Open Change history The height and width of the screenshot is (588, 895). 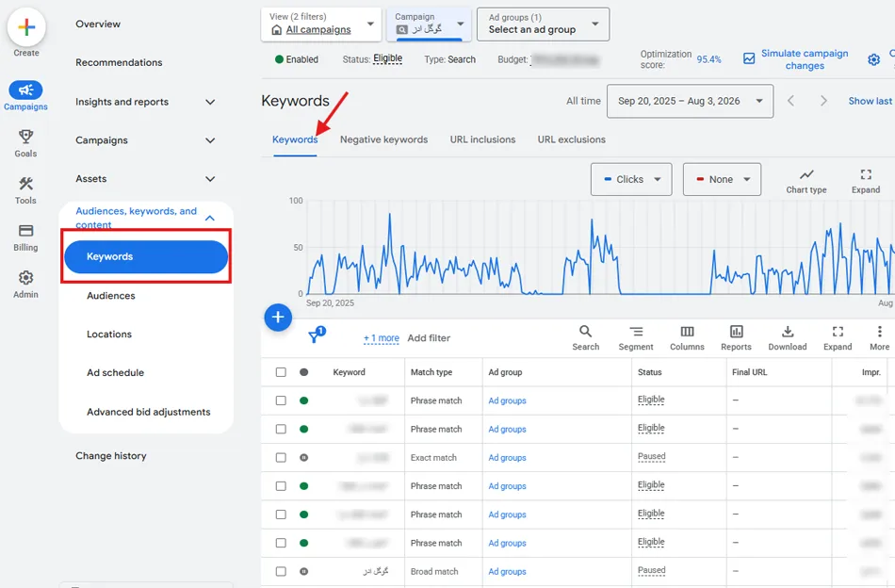tap(111, 456)
